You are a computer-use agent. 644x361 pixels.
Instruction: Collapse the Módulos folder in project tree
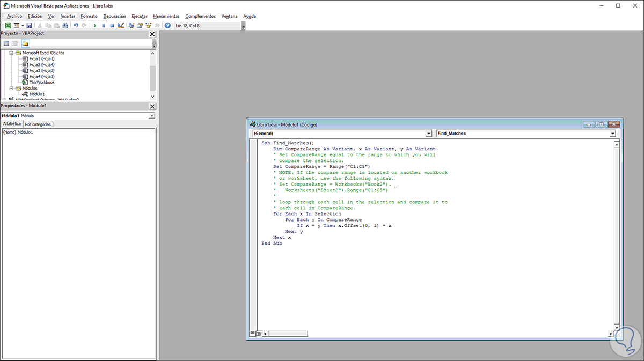11,88
